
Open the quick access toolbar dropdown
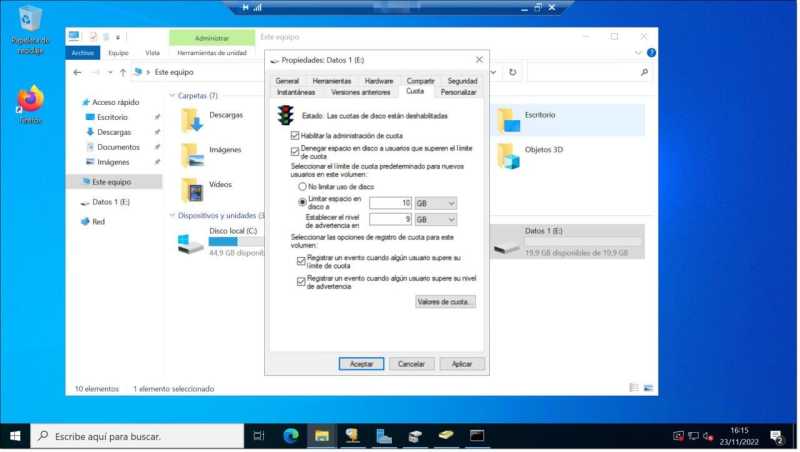pos(118,37)
